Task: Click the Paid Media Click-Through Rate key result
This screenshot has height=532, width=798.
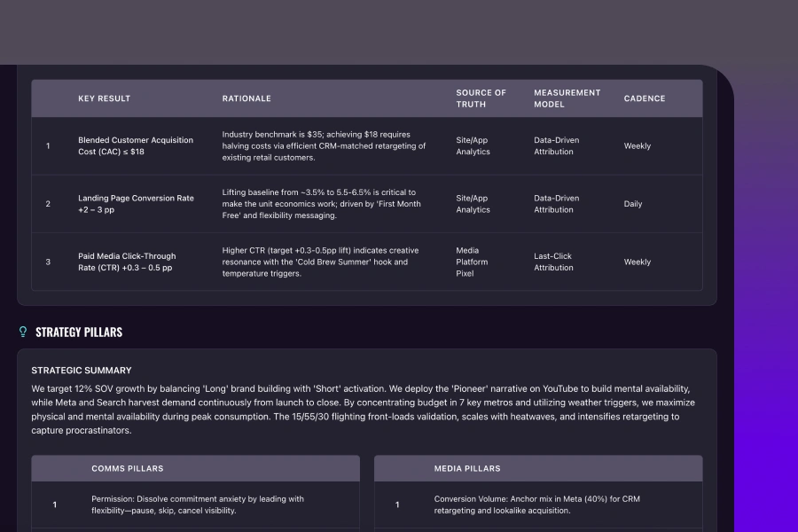Action: [x=127, y=262]
